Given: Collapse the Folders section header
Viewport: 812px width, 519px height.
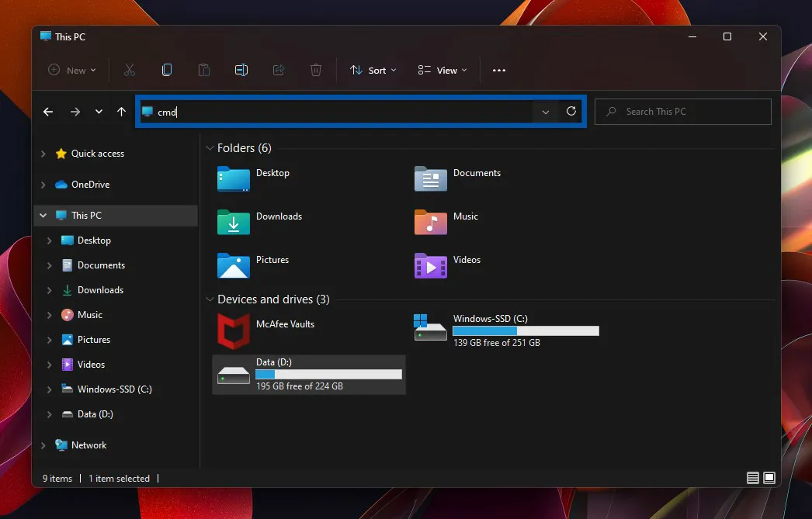Looking at the screenshot, I should tap(210, 147).
